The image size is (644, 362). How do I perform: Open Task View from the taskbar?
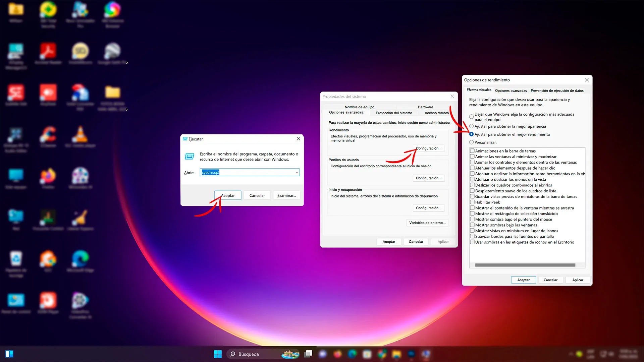coord(308,354)
